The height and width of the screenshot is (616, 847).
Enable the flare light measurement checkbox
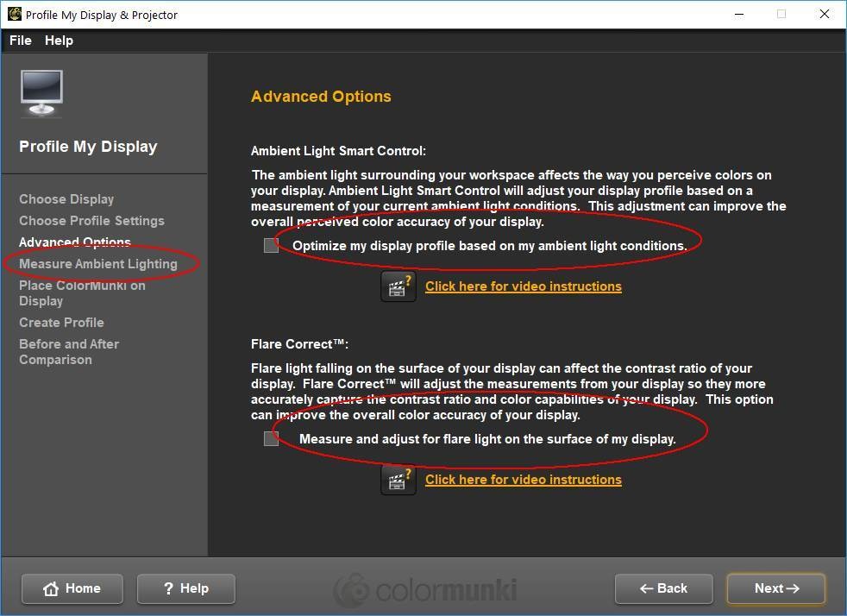[271, 438]
